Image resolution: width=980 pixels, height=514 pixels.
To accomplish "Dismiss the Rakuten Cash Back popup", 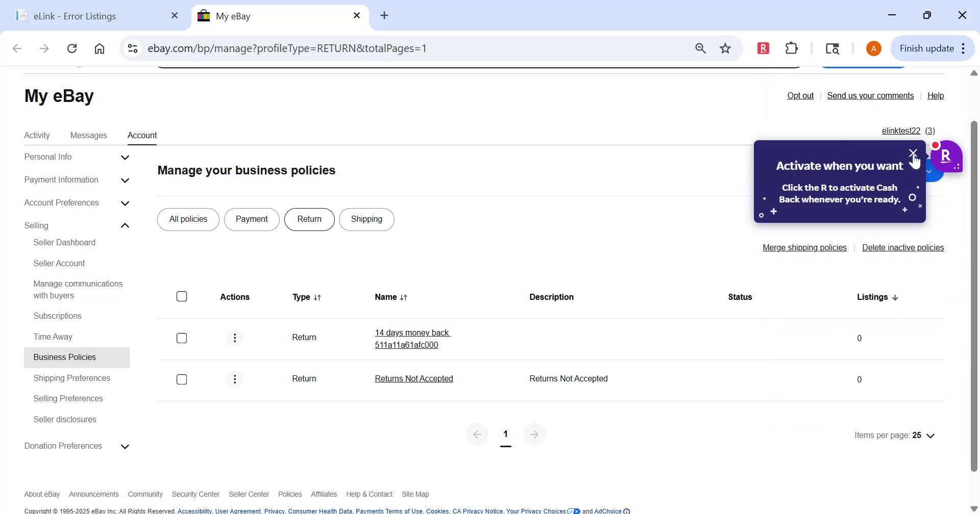I will pos(913,153).
